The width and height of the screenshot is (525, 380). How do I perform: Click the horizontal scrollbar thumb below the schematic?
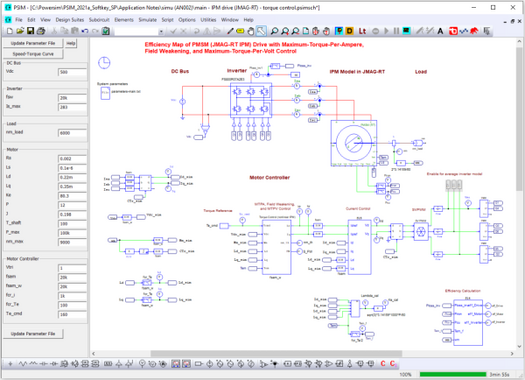click(x=276, y=354)
